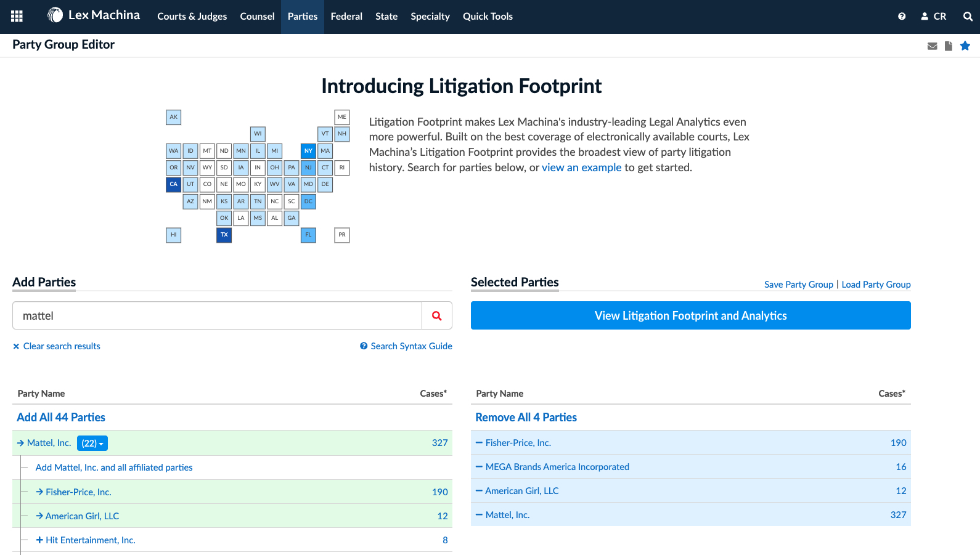This screenshot has height=555, width=980.
Task: Click Mattel, Inc. in search results
Action: pyautogui.click(x=49, y=443)
